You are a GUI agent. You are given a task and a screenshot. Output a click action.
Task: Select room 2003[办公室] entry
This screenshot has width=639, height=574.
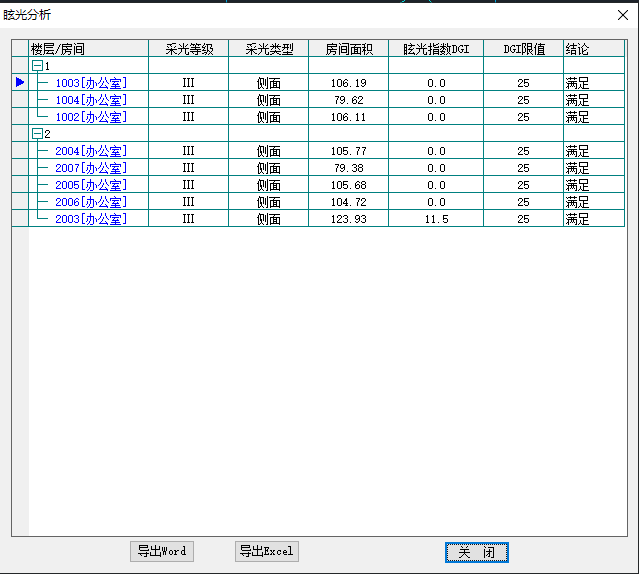[x=90, y=219]
